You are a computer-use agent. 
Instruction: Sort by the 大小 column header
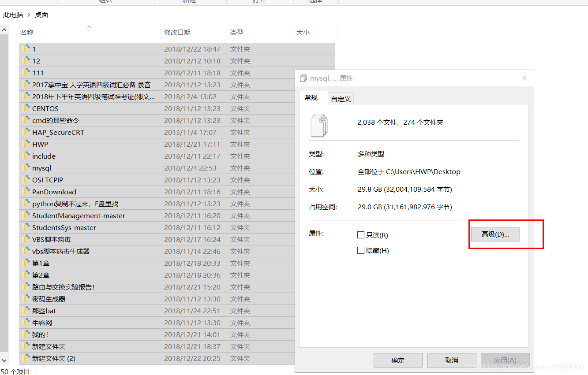303,32
